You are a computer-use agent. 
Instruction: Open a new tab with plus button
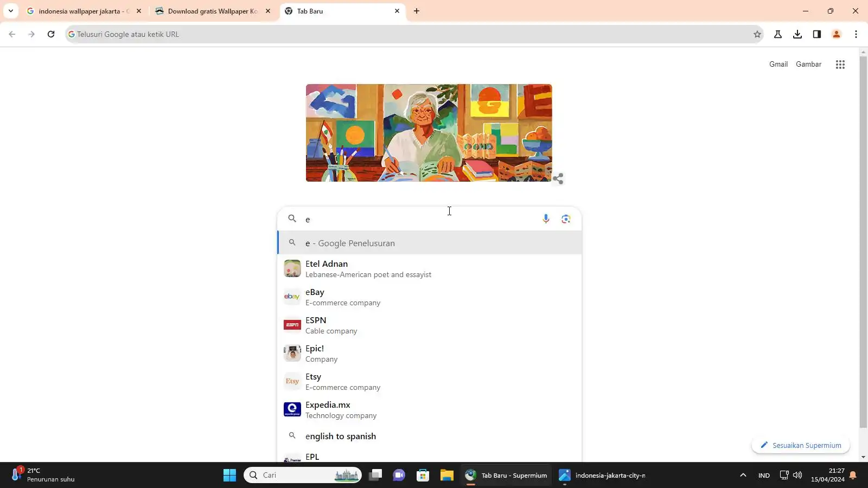[417, 11]
